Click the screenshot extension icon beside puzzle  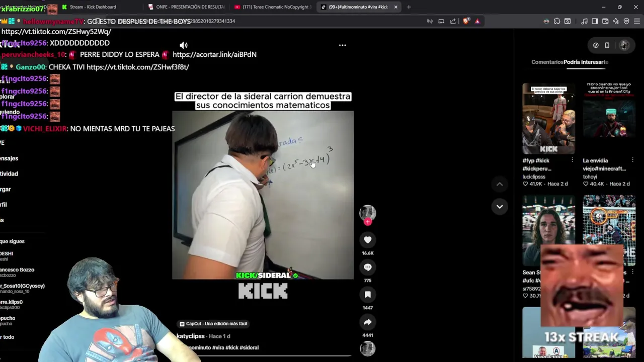pos(568,21)
